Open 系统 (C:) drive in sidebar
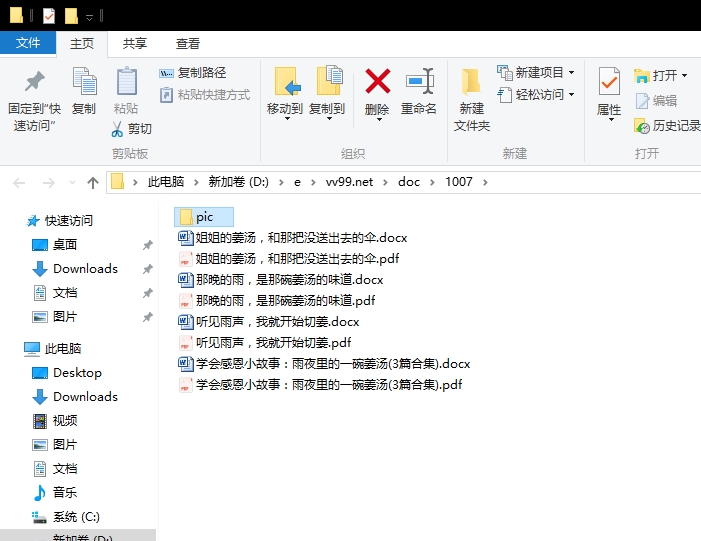The height and width of the screenshot is (541, 701). [66, 517]
